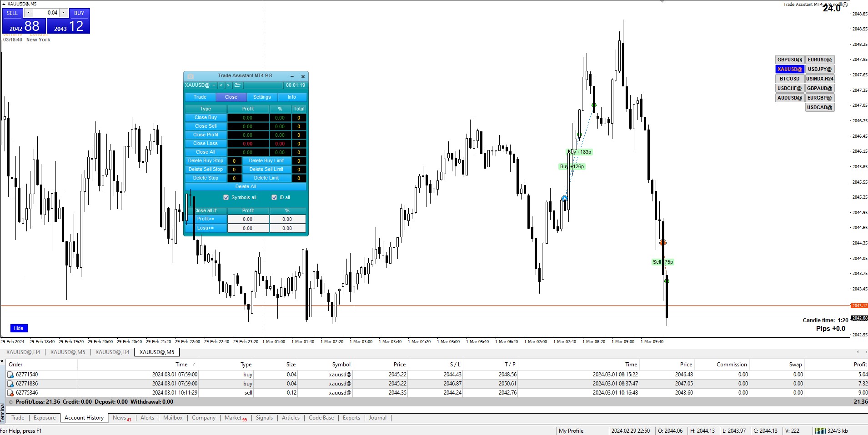Go to next symbol in Trade Assistant

pos(228,85)
